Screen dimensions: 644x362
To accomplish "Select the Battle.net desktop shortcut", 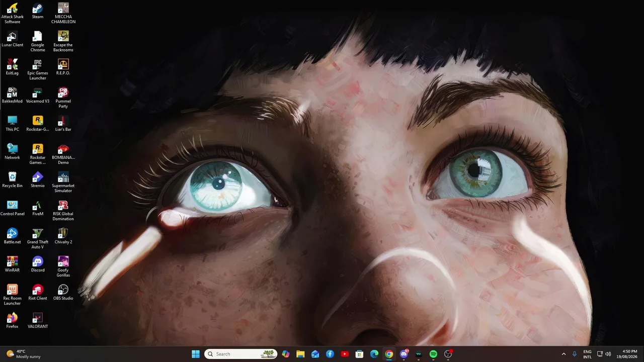I will [13, 236].
